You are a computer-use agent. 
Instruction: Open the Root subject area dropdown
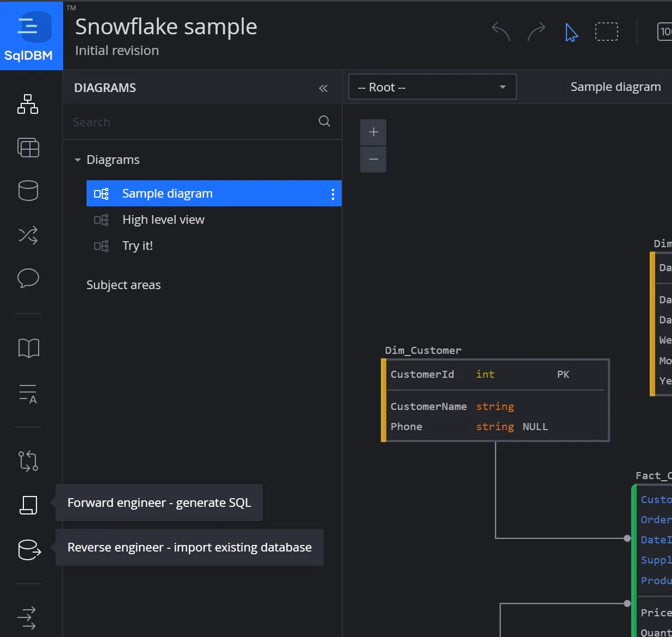click(432, 87)
